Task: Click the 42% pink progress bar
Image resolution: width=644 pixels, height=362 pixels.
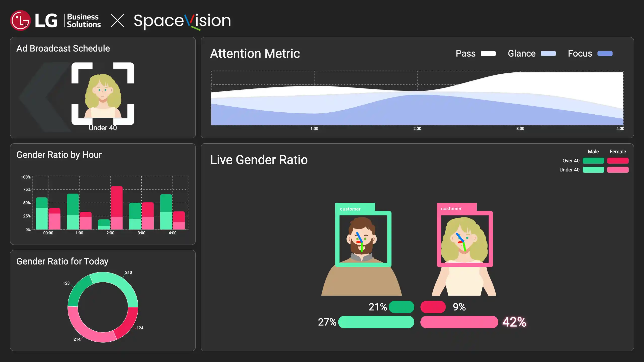Action: click(x=459, y=322)
